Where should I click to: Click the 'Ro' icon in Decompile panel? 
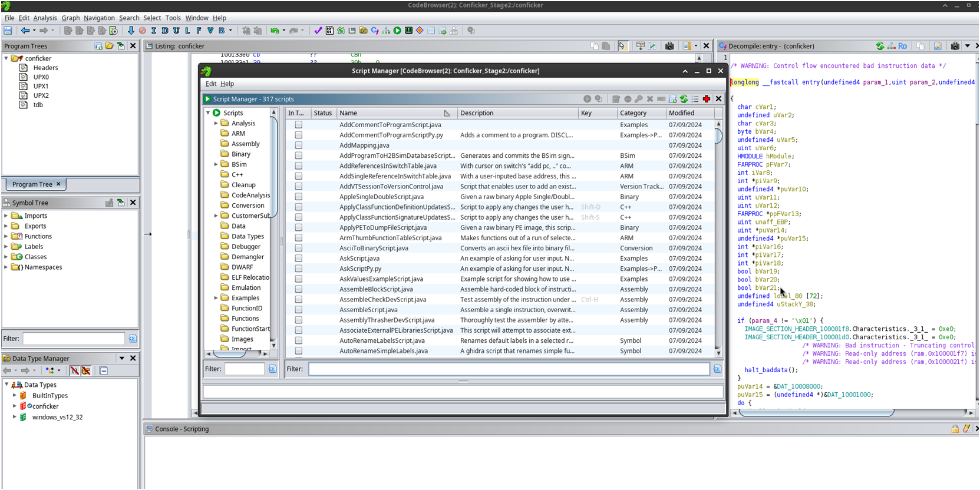tap(902, 45)
